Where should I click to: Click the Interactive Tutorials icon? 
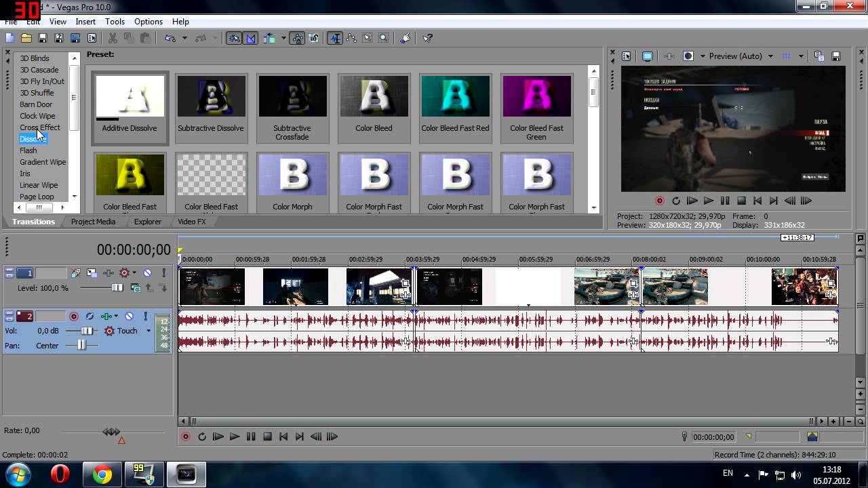click(x=406, y=39)
